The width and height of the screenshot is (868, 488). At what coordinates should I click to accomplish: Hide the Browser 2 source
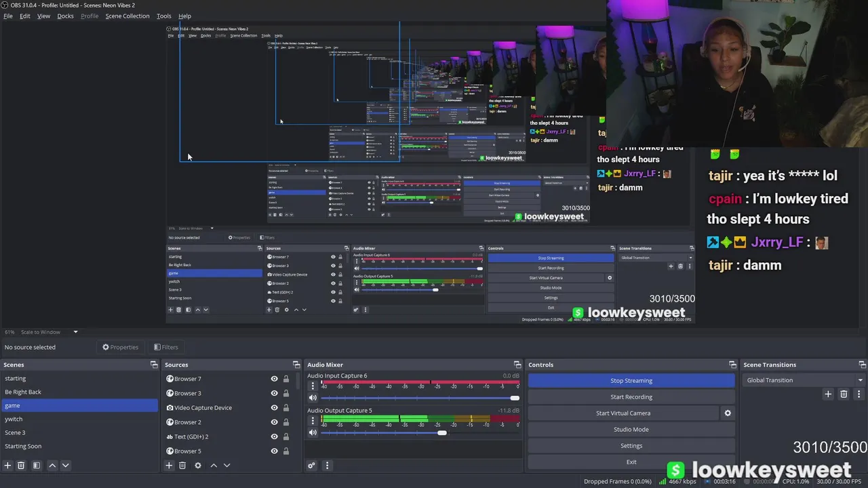[x=274, y=422]
